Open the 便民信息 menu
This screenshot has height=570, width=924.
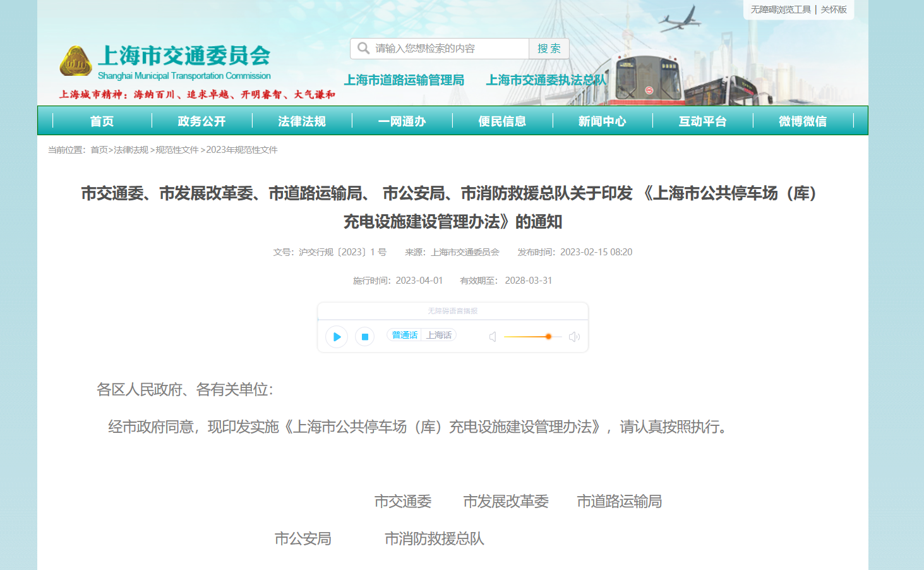(502, 121)
